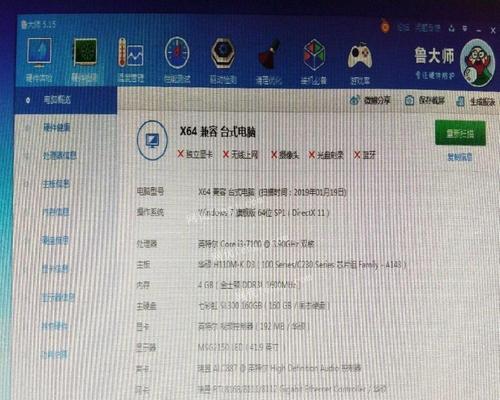The width and height of the screenshot is (500, 400).
Task: Open the title bar dropdown menu arrow
Action: pos(465,29)
